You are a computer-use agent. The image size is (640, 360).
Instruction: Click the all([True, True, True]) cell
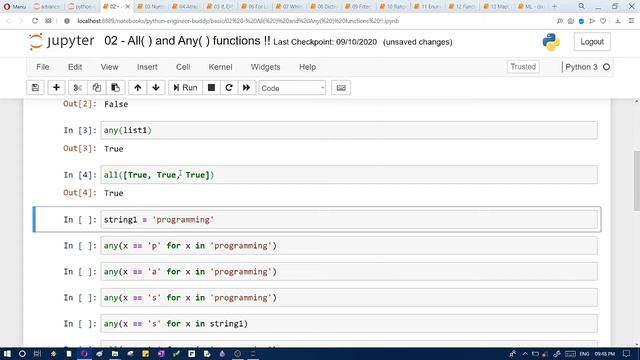point(349,175)
